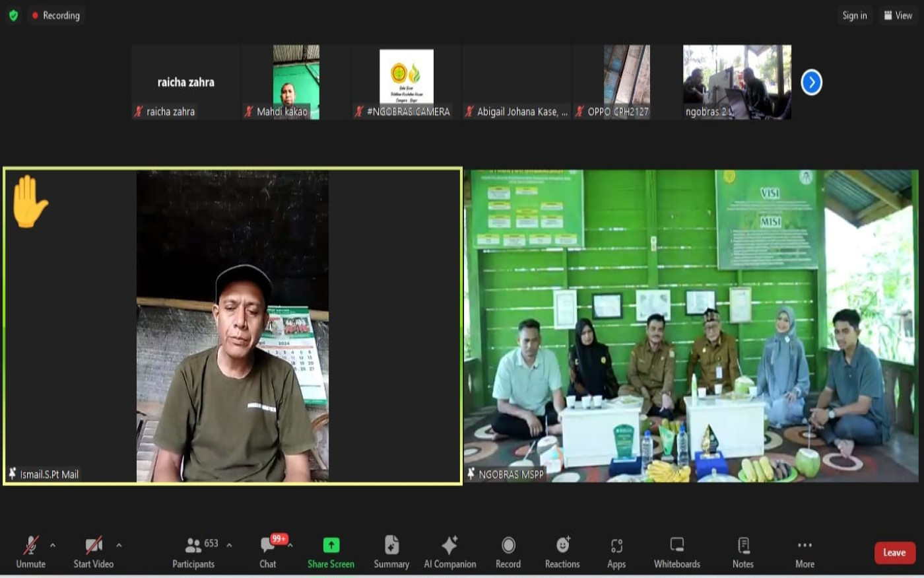Click the pin icon beside NGOBRAS MSPP
Screen dimensions: 924x578
[x=471, y=474]
